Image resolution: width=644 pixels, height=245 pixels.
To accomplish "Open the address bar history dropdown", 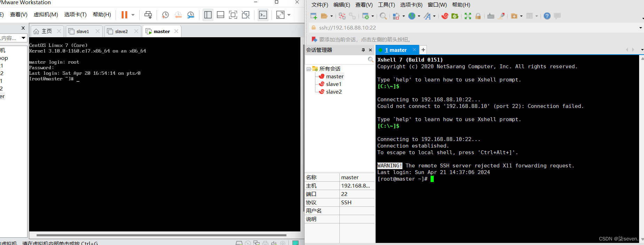I will tap(641, 28).
